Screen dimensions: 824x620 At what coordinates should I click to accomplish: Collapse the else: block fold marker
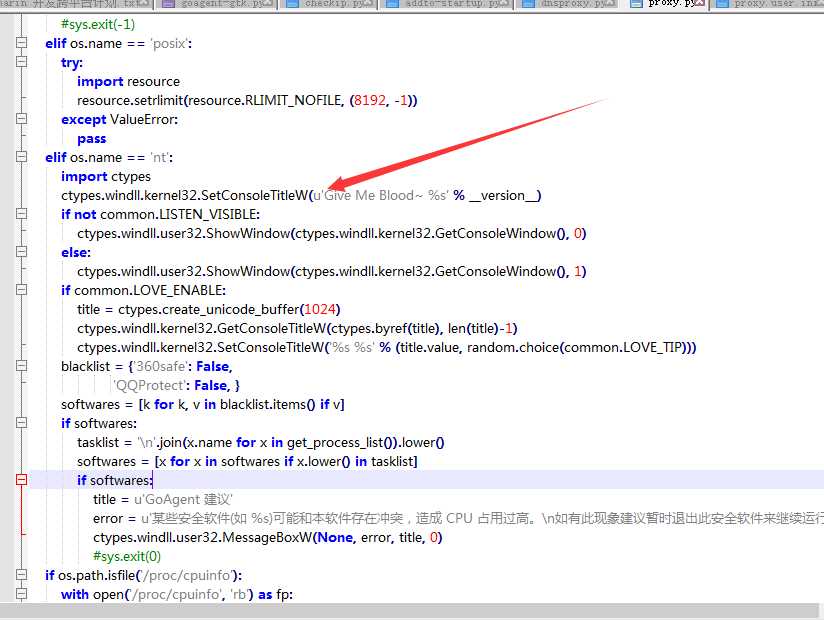(21, 252)
